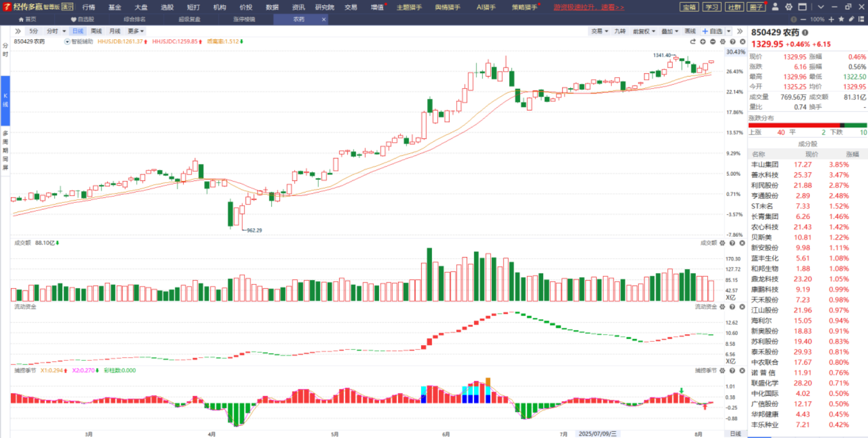Open 基金 menu
The image size is (868, 438).
(115, 7)
